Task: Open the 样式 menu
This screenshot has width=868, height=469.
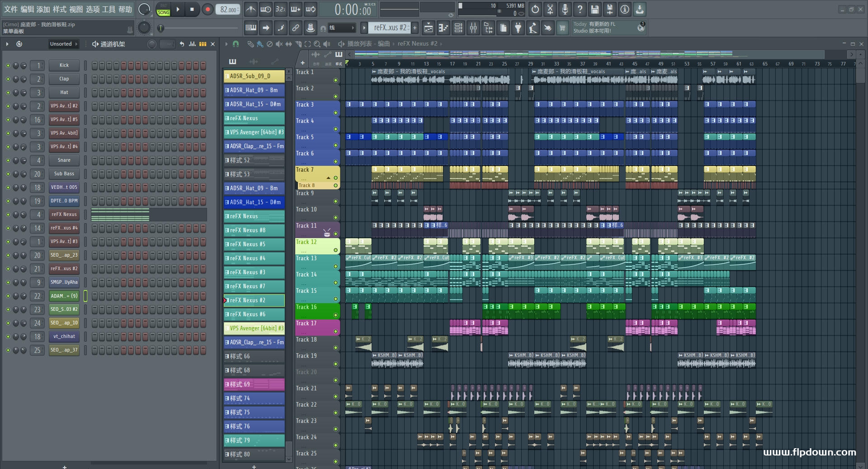Action: pos(60,9)
